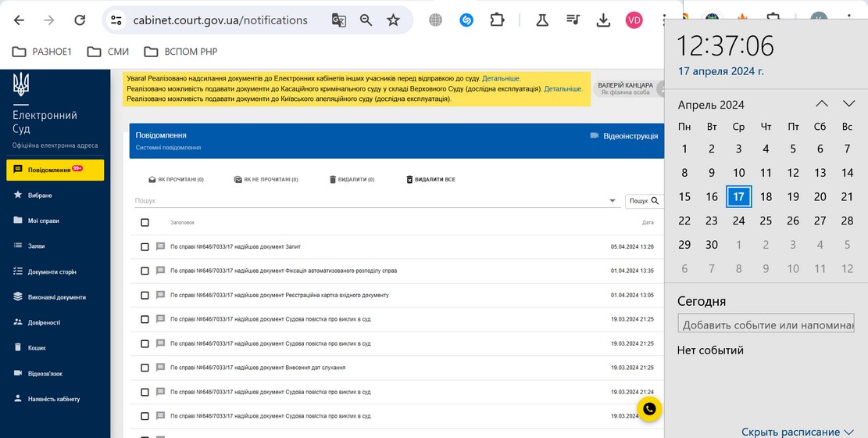Screen dimensions: 868x438
Task: Open Документи сторін in the sidebar
Action: [52, 271]
